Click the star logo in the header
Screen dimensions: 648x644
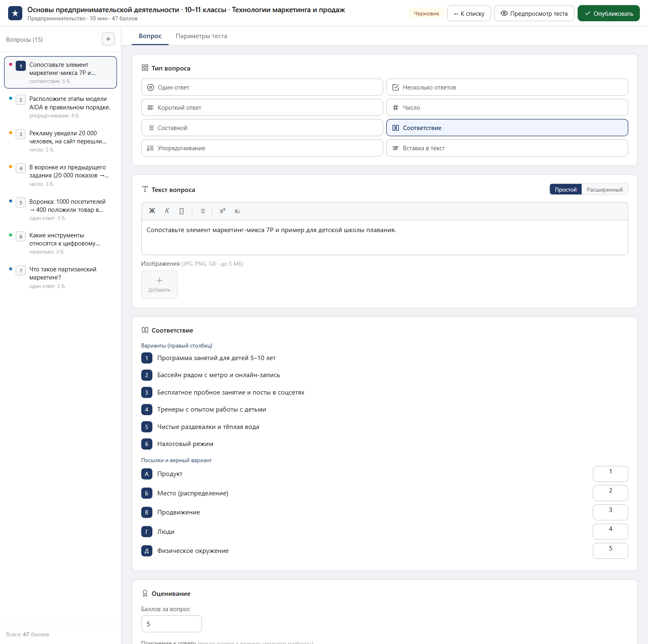click(15, 13)
